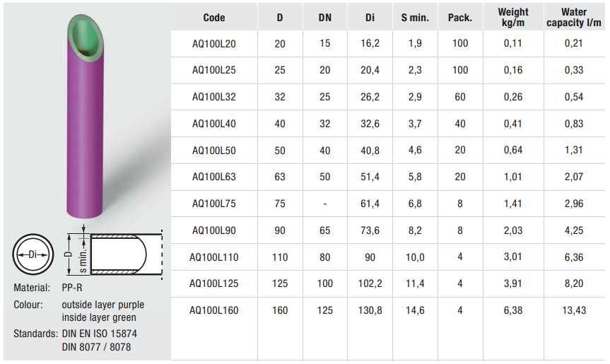Click product code AQ100L110

213,257
